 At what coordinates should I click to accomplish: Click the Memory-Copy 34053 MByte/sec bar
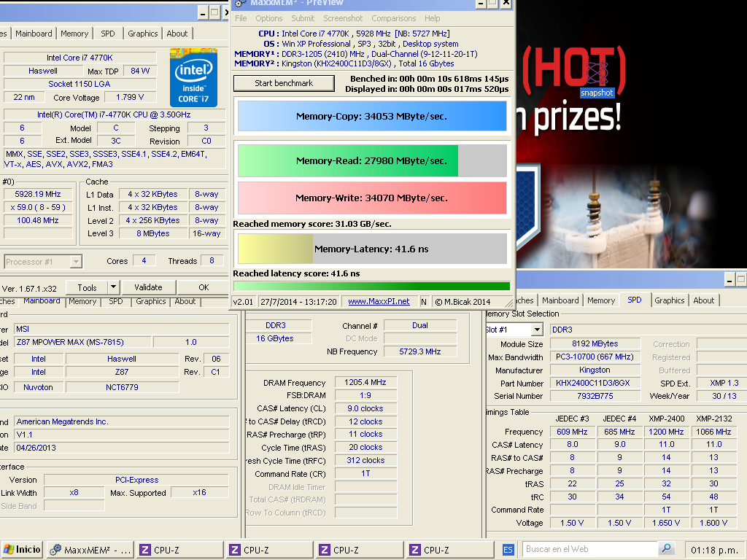tap(371, 116)
